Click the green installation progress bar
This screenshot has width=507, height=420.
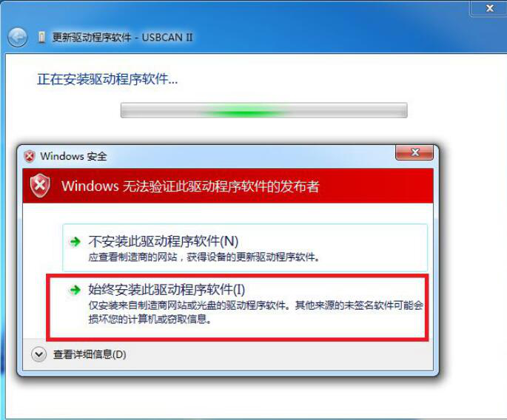pos(263,110)
